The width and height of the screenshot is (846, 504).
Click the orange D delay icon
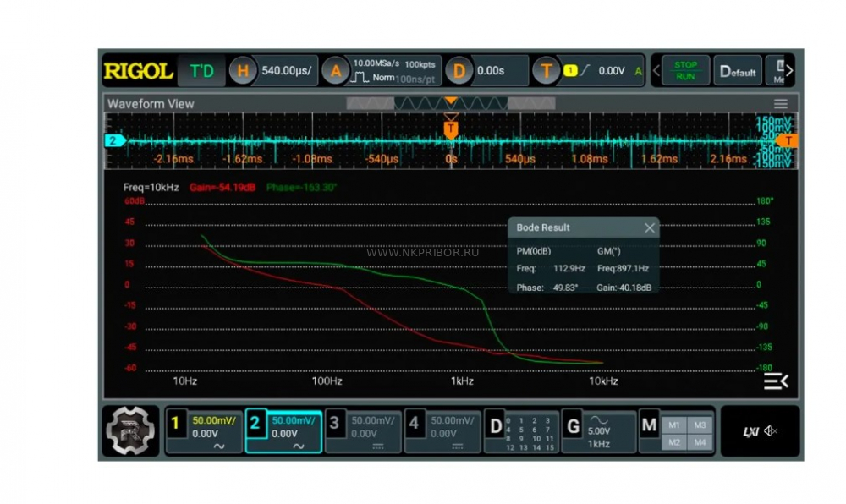pyautogui.click(x=459, y=71)
